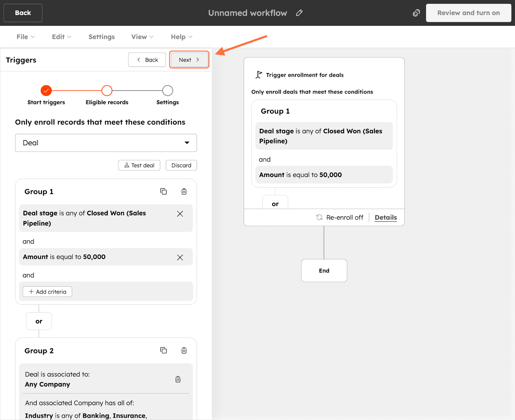Open the re-enroll Details link
The image size is (515, 420).
(386, 218)
